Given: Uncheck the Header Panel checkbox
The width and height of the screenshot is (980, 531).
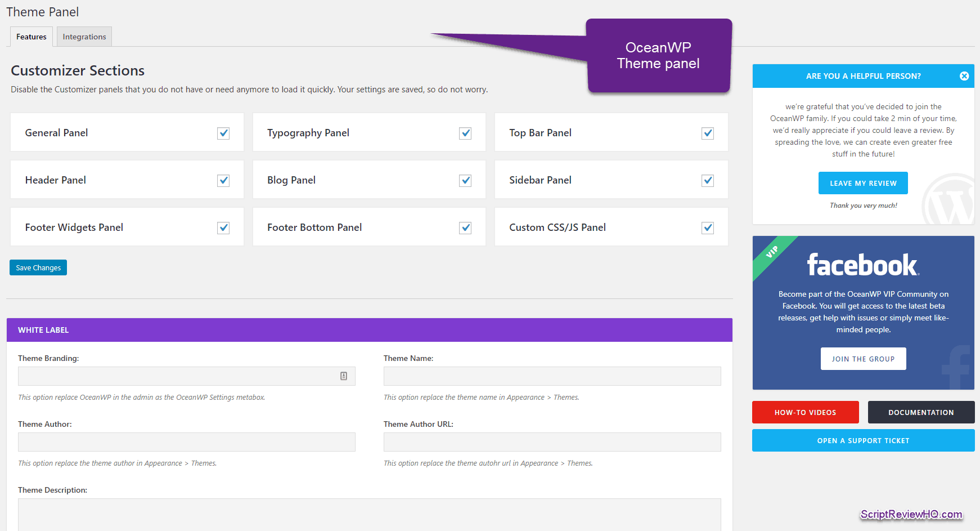Looking at the screenshot, I should 223,180.
